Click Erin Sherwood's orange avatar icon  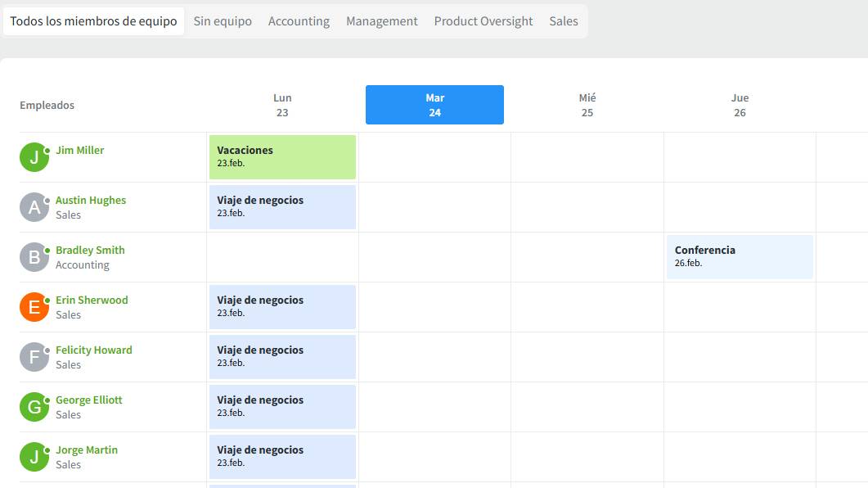click(x=34, y=307)
